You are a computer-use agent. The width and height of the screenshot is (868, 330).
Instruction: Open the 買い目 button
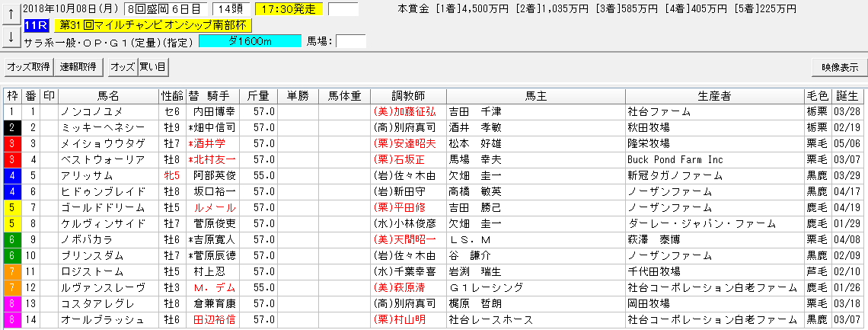point(152,67)
